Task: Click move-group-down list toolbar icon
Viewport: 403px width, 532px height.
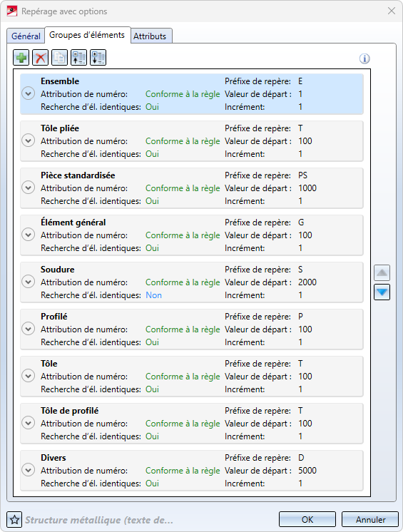Action: [98, 57]
